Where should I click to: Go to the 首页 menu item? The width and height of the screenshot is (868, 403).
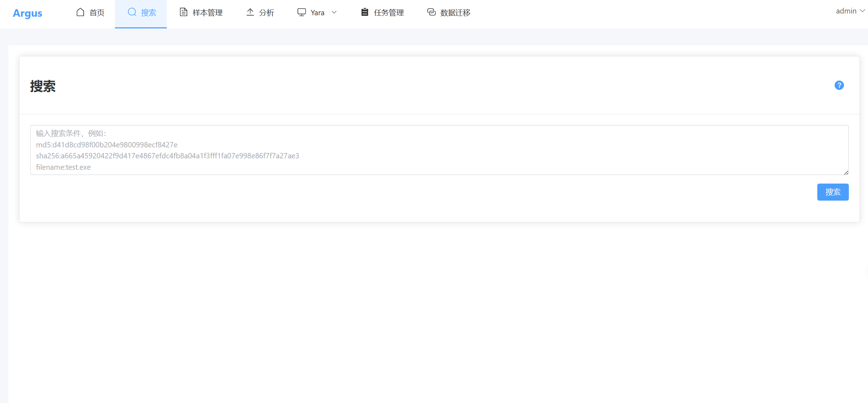point(97,13)
